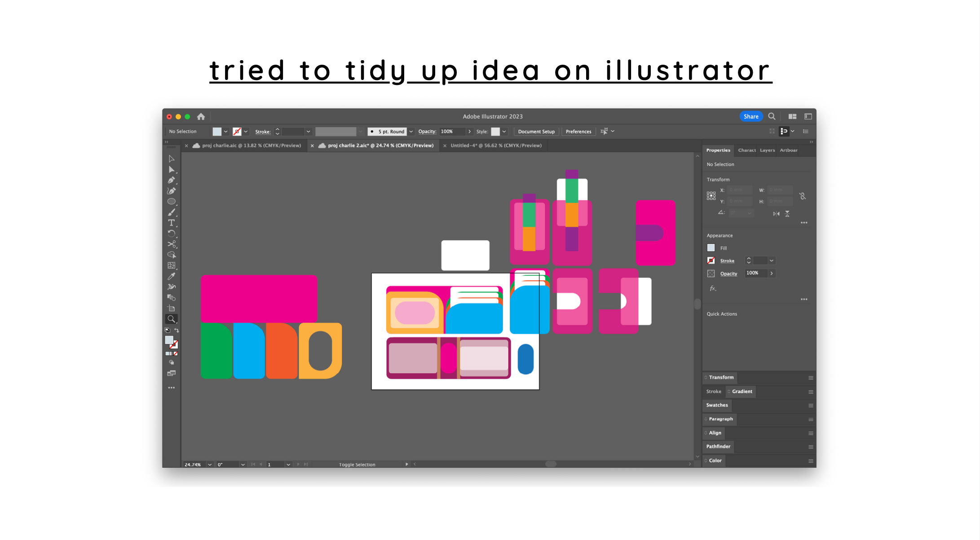
Task: Click the Artboard tool
Action: [x=171, y=308]
